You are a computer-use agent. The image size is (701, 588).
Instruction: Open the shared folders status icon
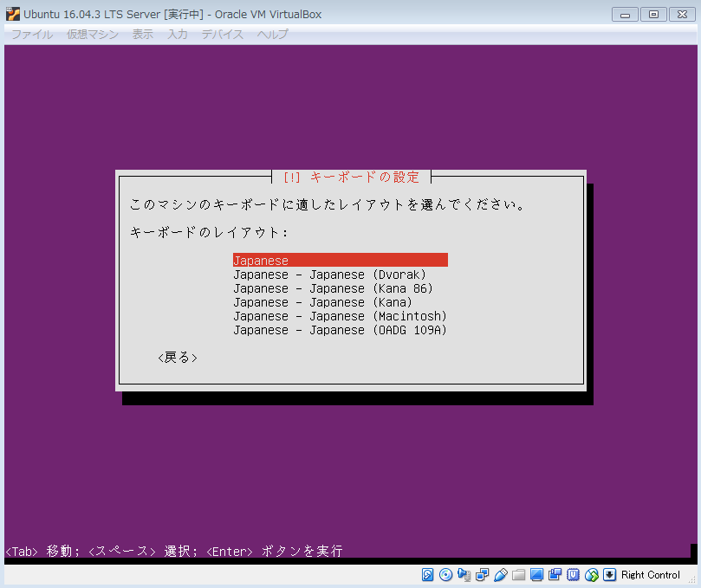click(519, 575)
